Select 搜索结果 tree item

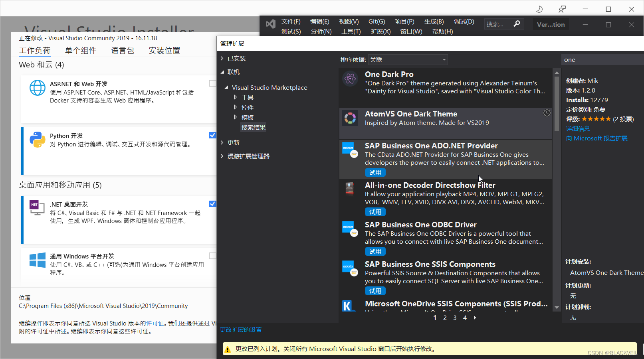[253, 128]
